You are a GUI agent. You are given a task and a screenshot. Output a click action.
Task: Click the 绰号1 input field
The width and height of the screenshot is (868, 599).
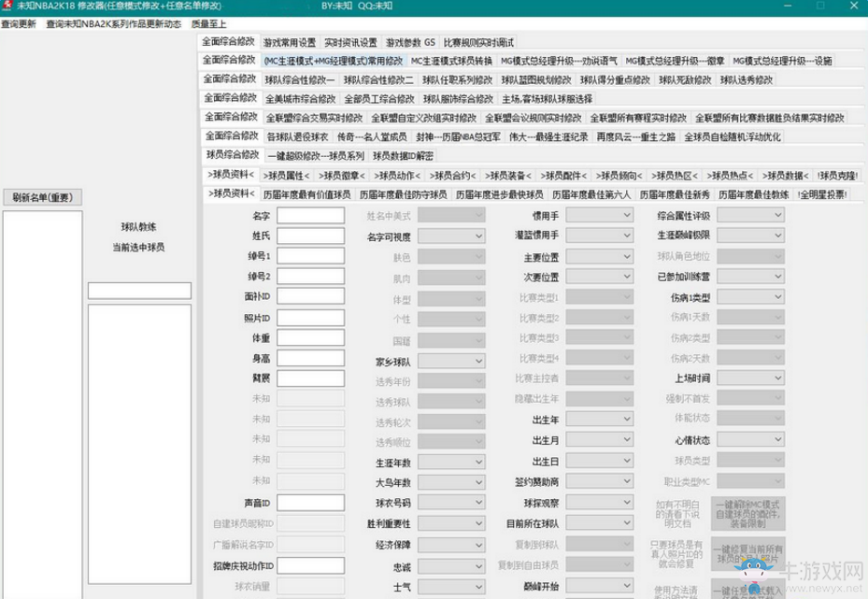click(310, 256)
